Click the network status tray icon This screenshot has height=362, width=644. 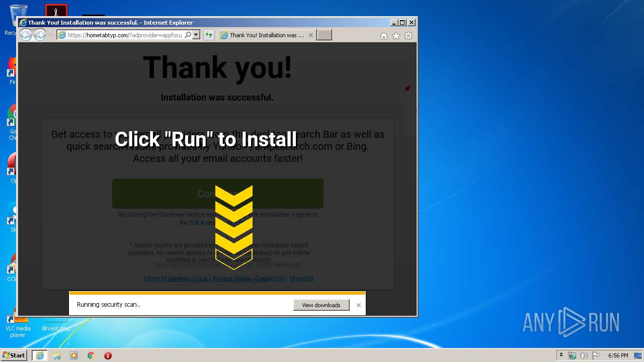point(572,355)
